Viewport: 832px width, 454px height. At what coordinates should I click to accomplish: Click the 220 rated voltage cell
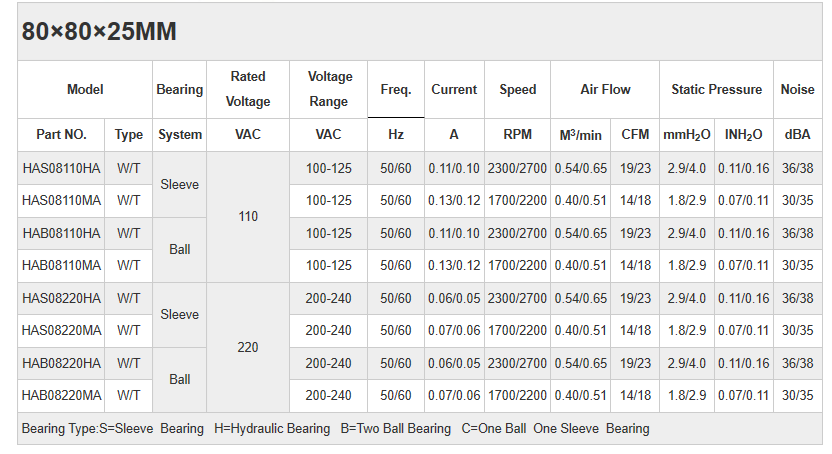pyautogui.click(x=248, y=347)
